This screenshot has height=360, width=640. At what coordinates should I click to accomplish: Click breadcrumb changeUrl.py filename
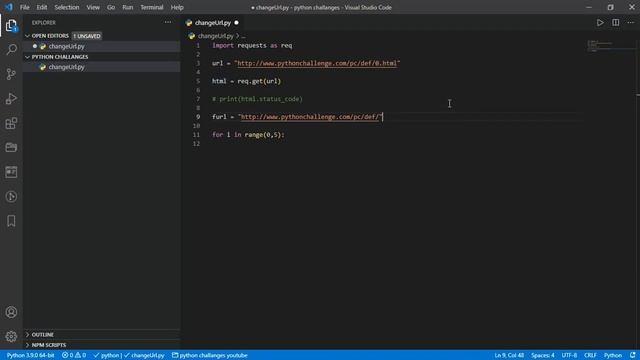[x=216, y=36]
